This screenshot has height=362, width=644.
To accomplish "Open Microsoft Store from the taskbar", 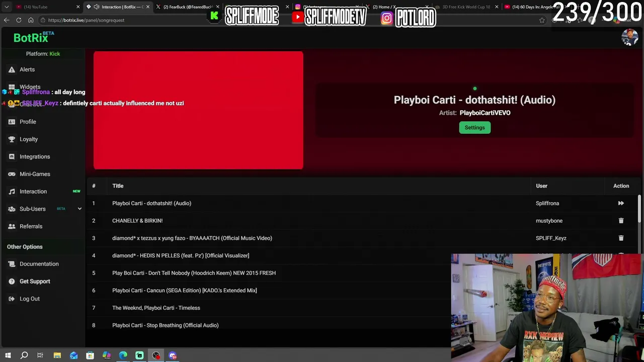I will pos(90,355).
